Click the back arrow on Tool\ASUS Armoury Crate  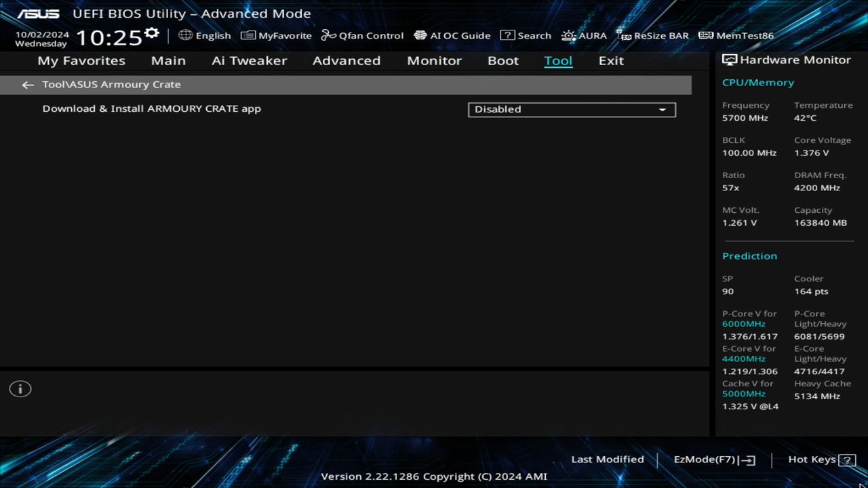point(27,84)
